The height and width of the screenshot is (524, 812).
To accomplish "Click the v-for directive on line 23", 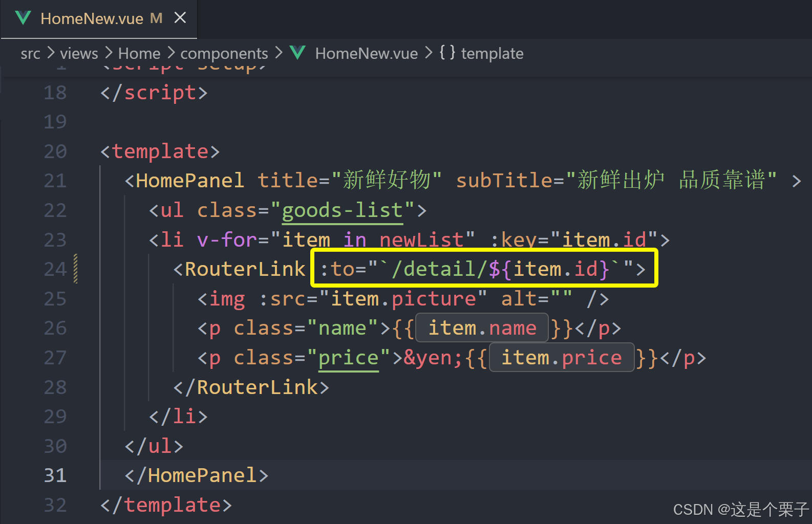I will [x=227, y=239].
